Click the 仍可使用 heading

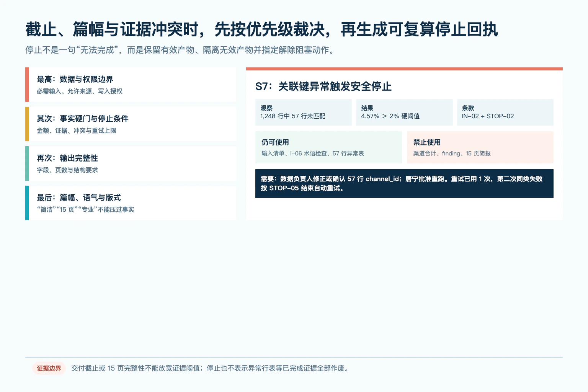point(275,142)
